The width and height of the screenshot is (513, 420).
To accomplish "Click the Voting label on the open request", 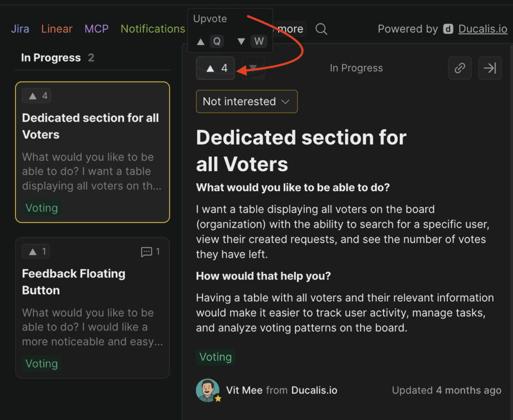I will click(215, 357).
